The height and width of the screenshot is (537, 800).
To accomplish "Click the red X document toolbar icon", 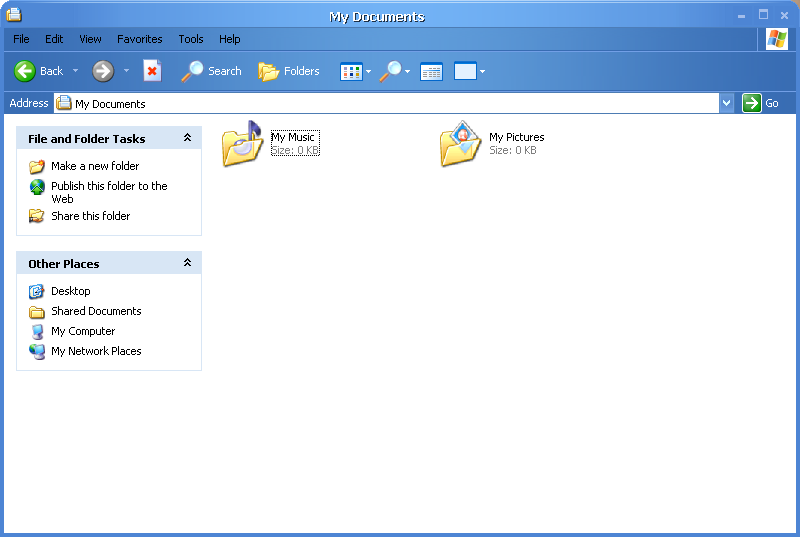I will pyautogui.click(x=152, y=71).
